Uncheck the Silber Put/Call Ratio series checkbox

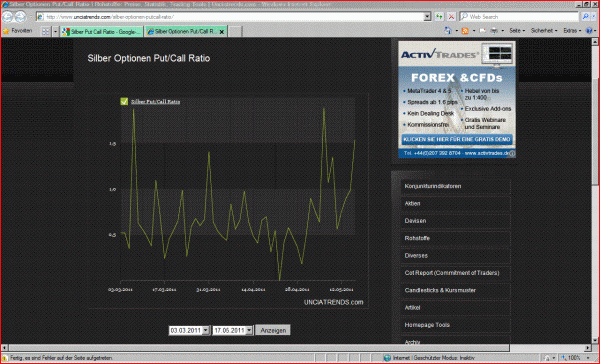coord(124,101)
